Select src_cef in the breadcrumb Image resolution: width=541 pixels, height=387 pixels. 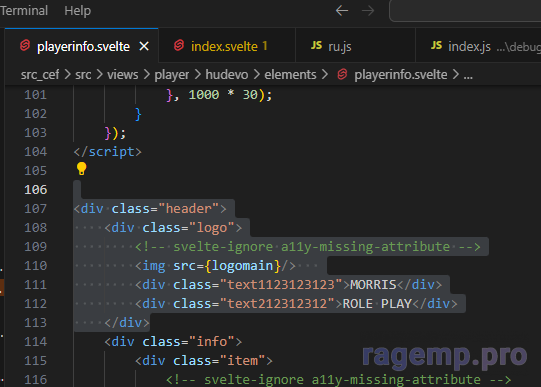click(x=40, y=75)
